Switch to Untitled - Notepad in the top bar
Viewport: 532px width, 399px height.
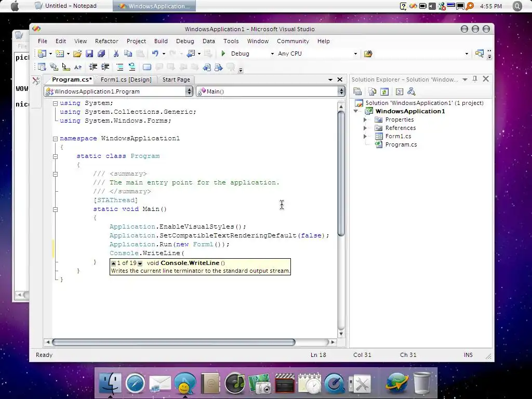pos(66,6)
